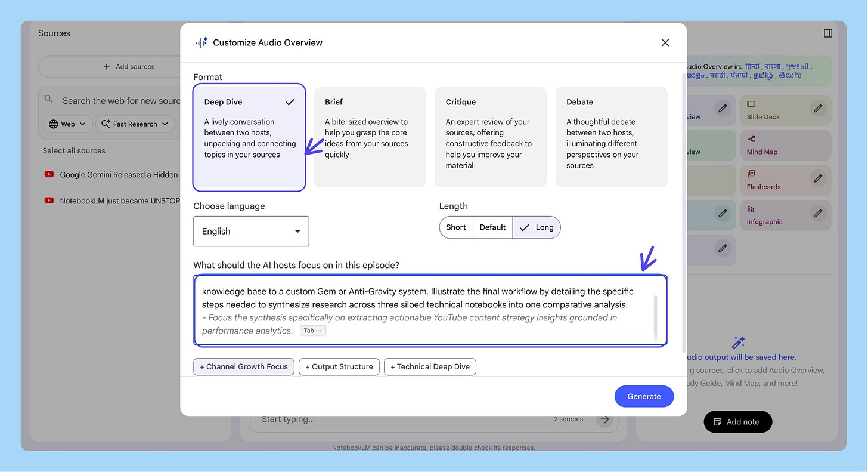Open the Slide Deck tile
The height and width of the screenshot is (472, 868).
[786, 110]
